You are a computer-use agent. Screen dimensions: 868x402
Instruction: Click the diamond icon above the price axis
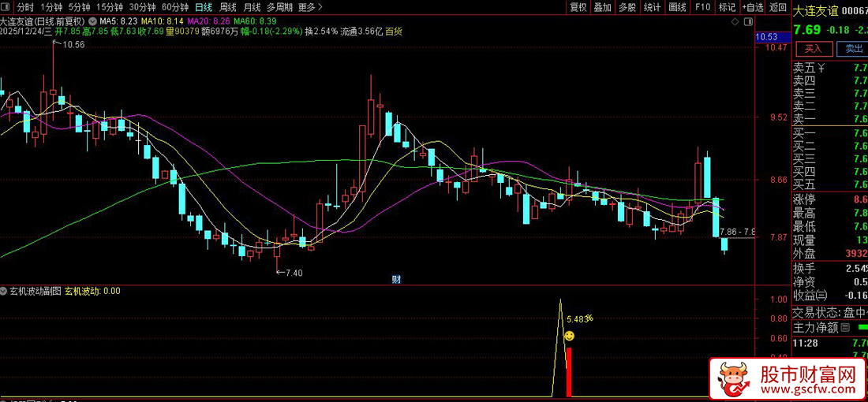point(735,21)
